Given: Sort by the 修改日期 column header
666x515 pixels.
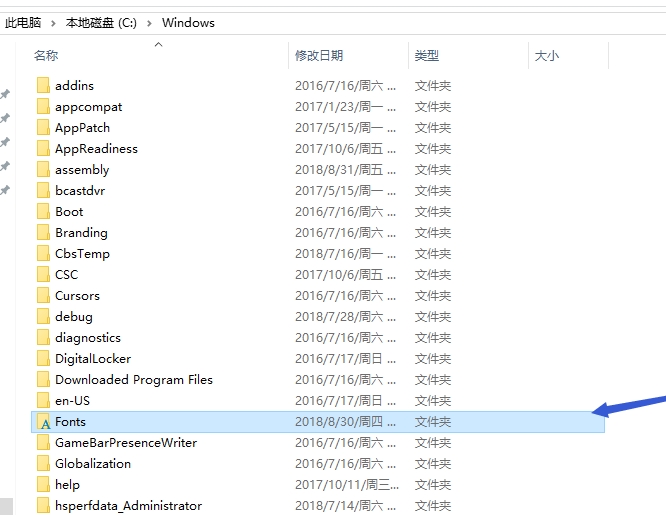Looking at the screenshot, I should pyautogui.click(x=319, y=55).
